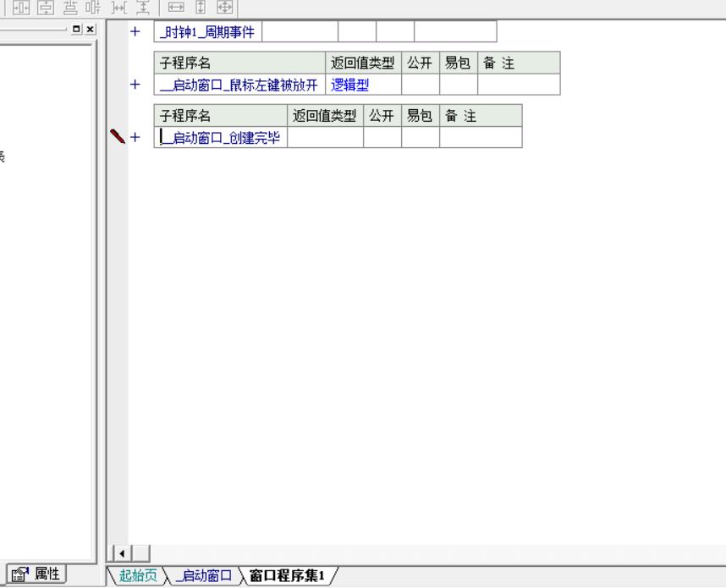This screenshot has width=726, height=588.
Task: Toggle 公开 cell for __启动窗口_创建完毕
Action: (382, 138)
